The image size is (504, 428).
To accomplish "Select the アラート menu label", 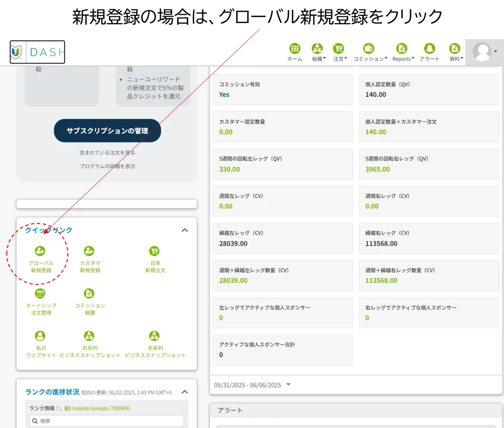I will [x=429, y=59].
